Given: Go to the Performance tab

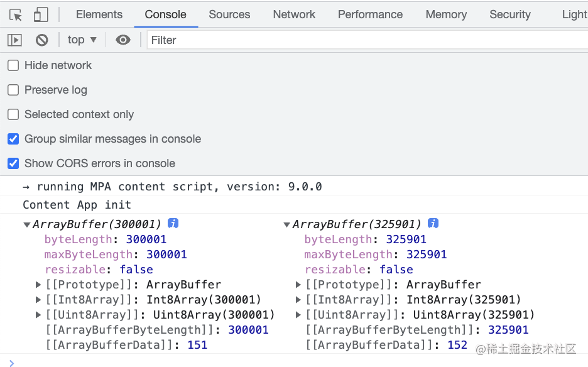Looking at the screenshot, I should coord(370,14).
